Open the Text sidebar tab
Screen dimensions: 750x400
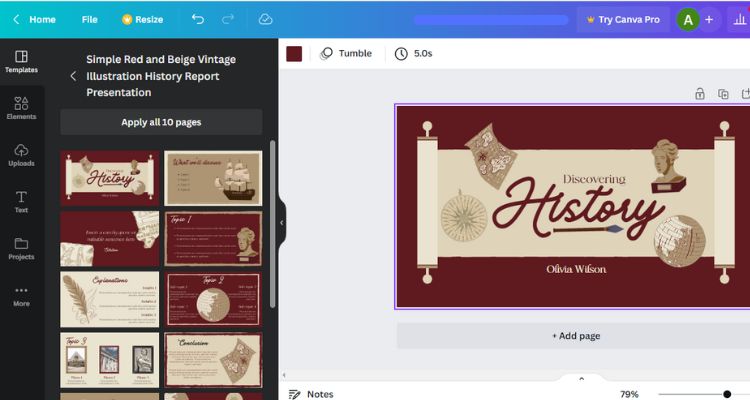click(x=21, y=201)
